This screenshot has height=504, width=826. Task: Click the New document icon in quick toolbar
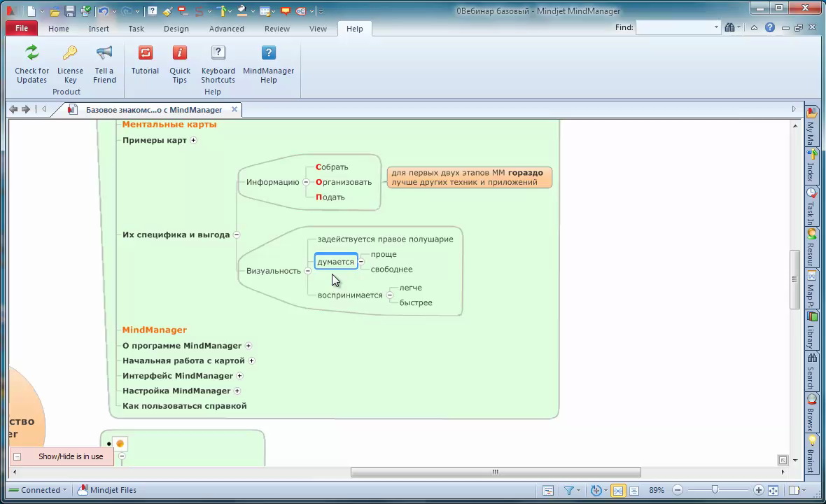point(31,10)
